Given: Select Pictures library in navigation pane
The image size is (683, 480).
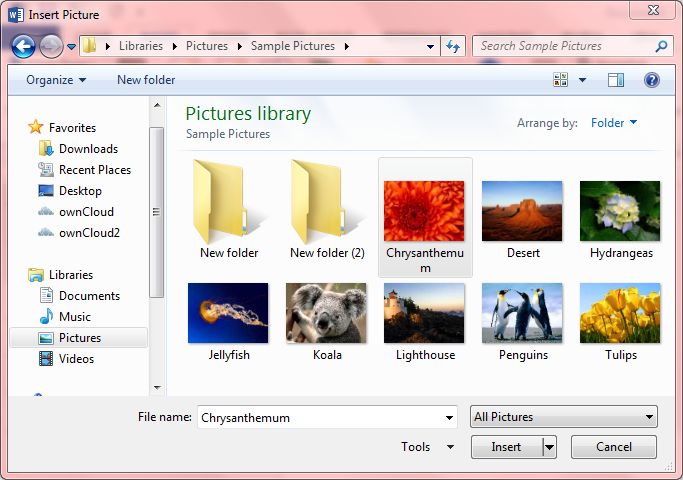Looking at the screenshot, I should [79, 338].
